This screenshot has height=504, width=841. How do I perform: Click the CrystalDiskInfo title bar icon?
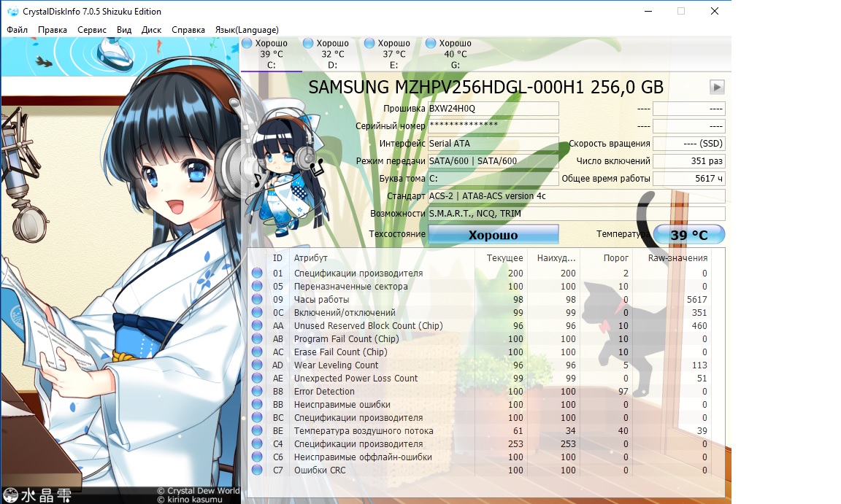12,11
